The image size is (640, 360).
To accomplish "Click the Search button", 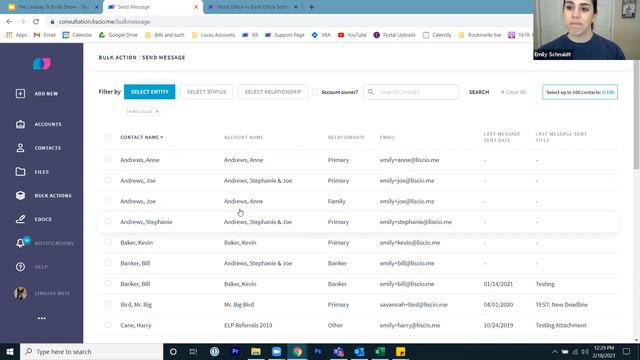I will pyautogui.click(x=479, y=92).
